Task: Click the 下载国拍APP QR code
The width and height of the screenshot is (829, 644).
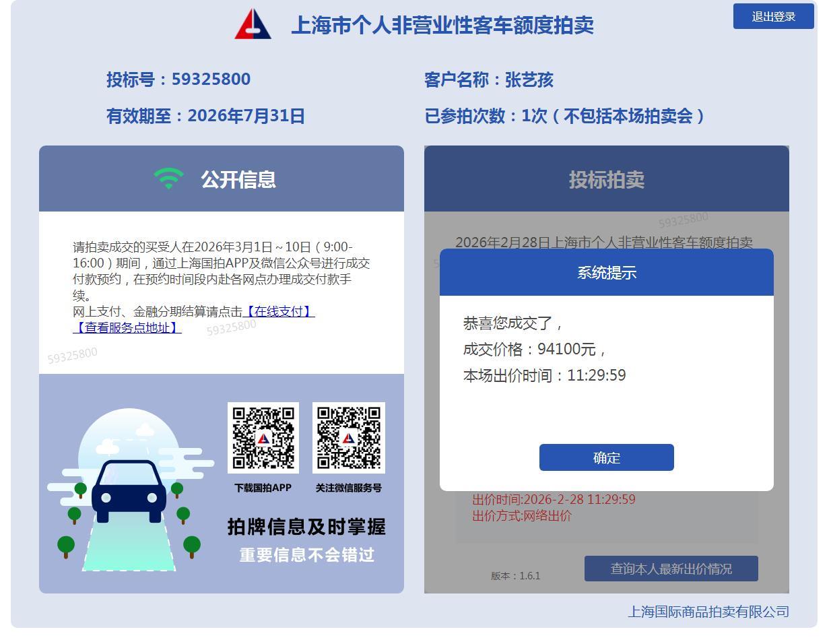Action: click(263, 438)
